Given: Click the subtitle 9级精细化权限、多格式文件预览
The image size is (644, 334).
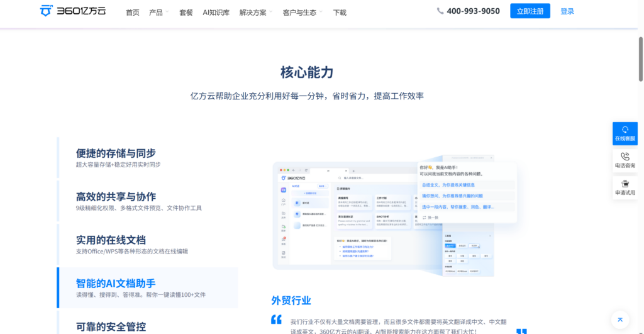Looking at the screenshot, I should tap(138, 208).
